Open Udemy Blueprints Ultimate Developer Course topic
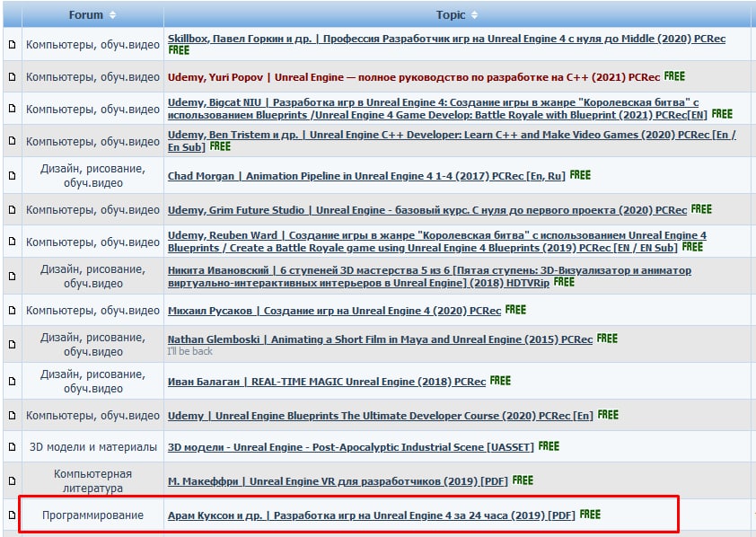Screen dimensions: 756x537 pos(381,416)
